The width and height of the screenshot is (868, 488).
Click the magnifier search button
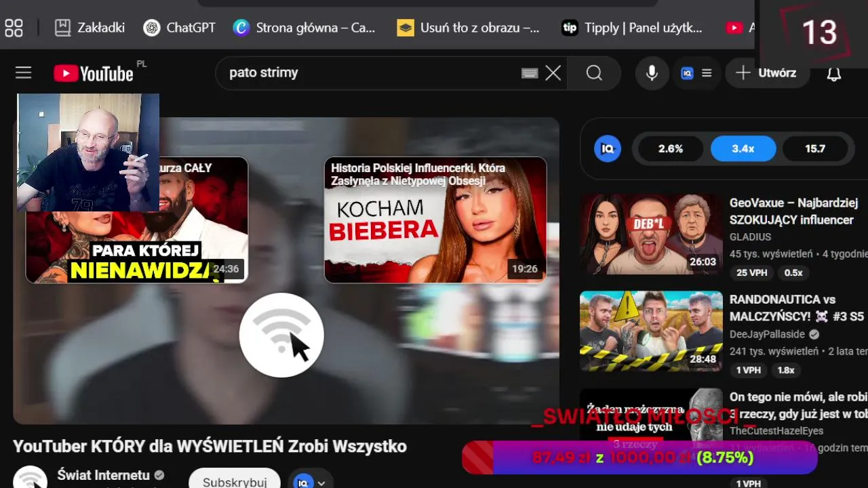click(594, 73)
